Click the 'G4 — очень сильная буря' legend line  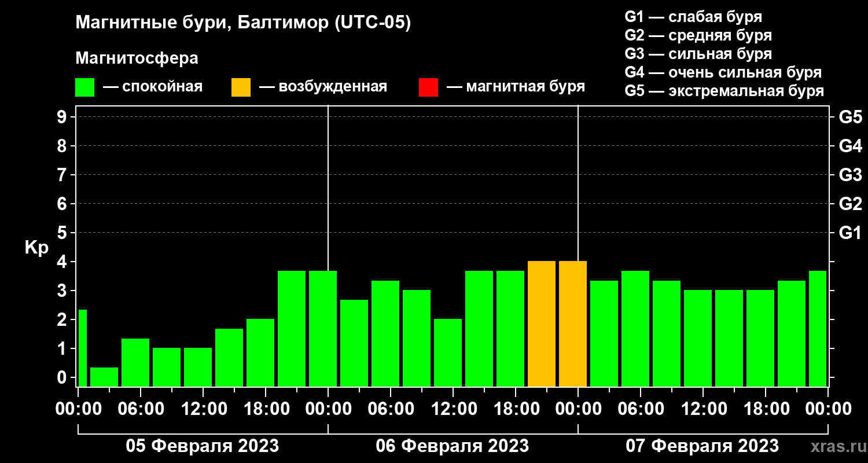pyautogui.click(x=723, y=72)
